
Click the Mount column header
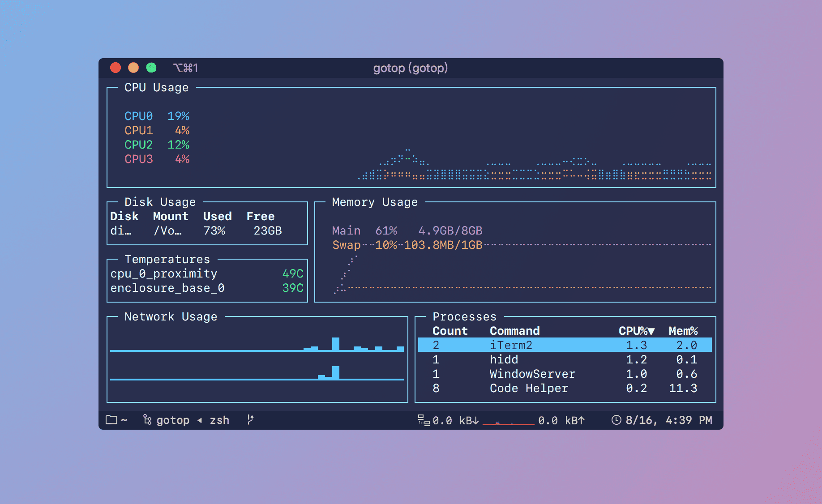(x=171, y=216)
